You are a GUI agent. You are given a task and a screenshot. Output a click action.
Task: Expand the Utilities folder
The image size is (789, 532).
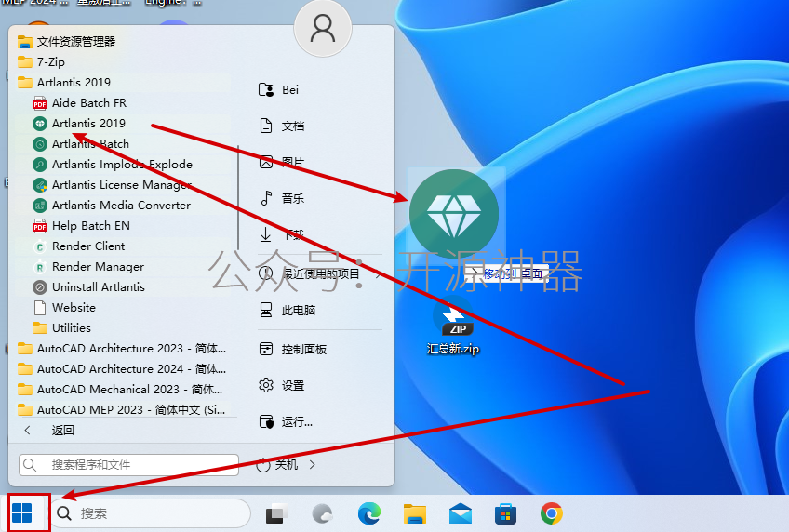(x=62, y=328)
